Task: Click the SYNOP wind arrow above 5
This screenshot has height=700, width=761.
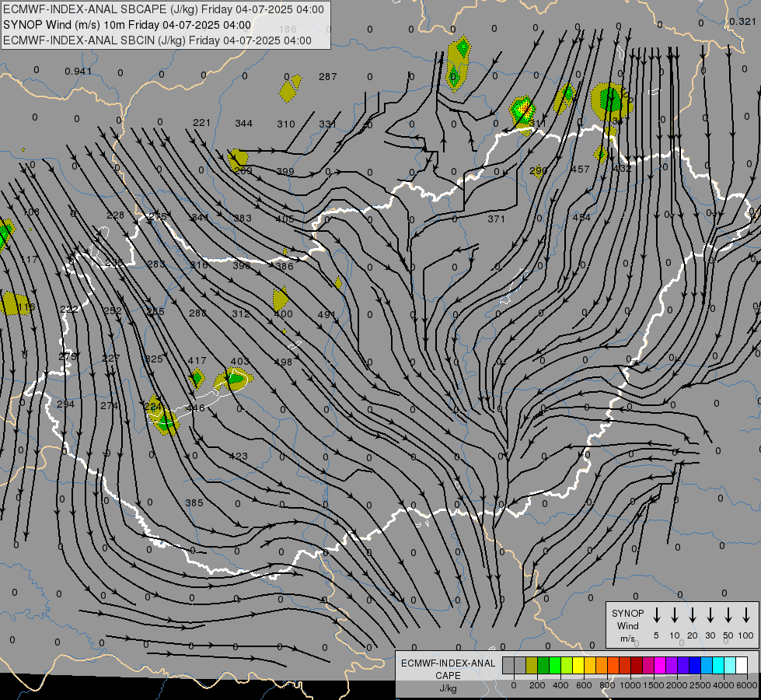Action: point(656,615)
